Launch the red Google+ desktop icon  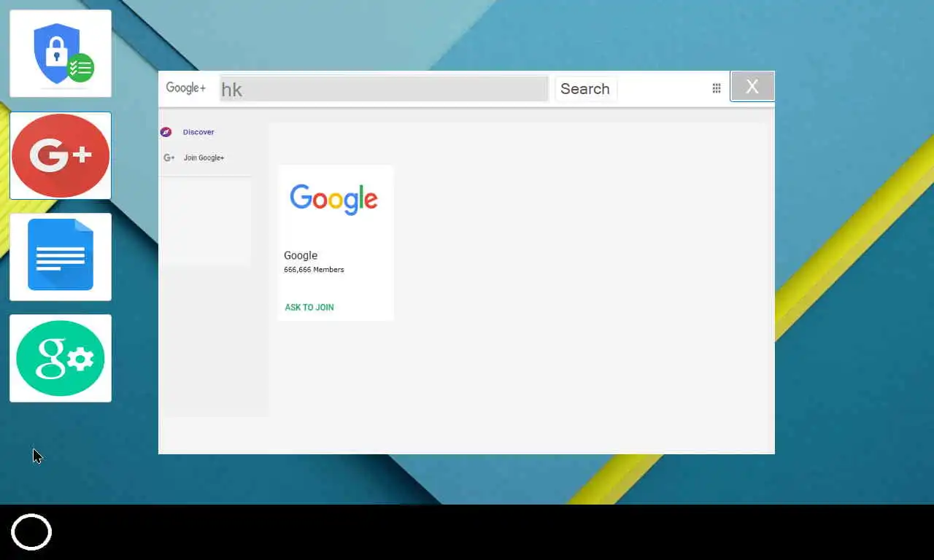61,155
